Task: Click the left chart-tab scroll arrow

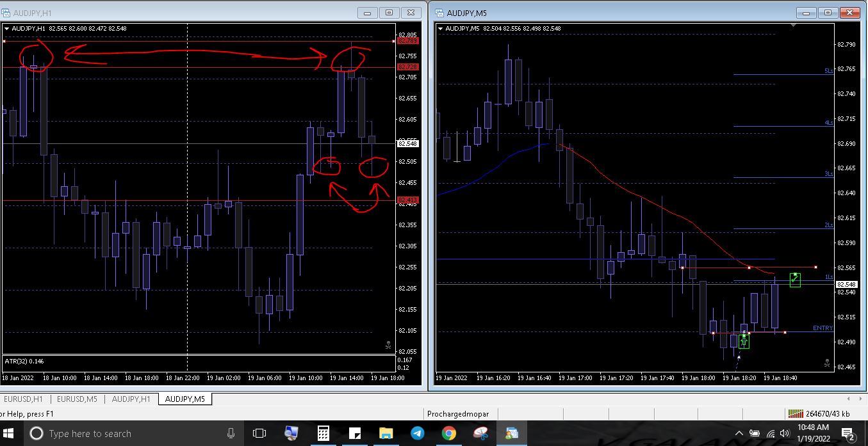Action: [849, 399]
